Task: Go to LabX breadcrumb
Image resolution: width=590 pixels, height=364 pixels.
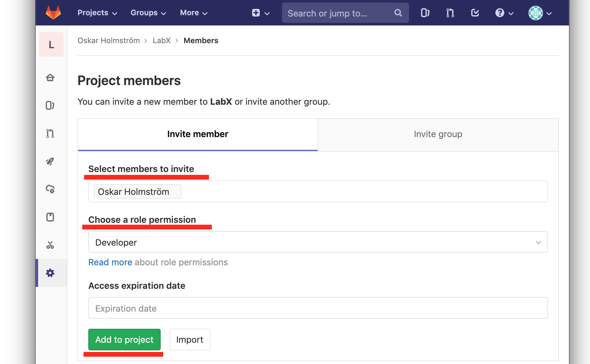Action: [162, 41]
